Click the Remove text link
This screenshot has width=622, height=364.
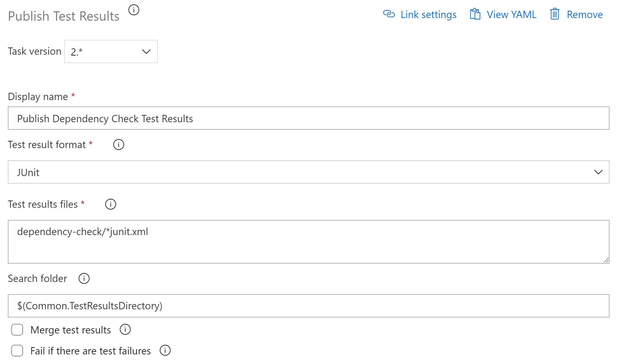pos(584,15)
